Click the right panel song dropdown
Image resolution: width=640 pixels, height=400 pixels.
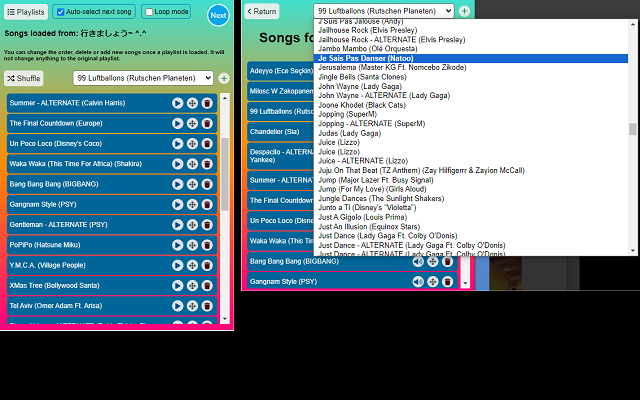[x=384, y=11]
